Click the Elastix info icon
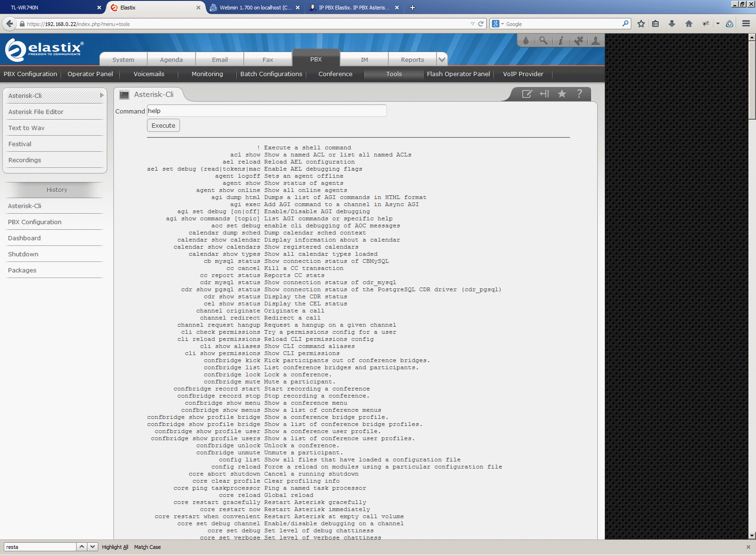The height and width of the screenshot is (556, 756). coord(561,41)
